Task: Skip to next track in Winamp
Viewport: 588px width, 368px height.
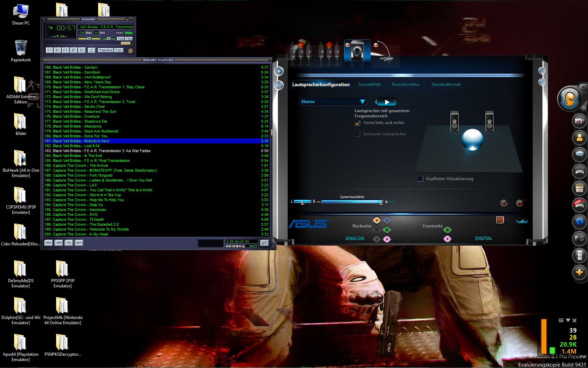Action: pyautogui.click(x=82, y=50)
